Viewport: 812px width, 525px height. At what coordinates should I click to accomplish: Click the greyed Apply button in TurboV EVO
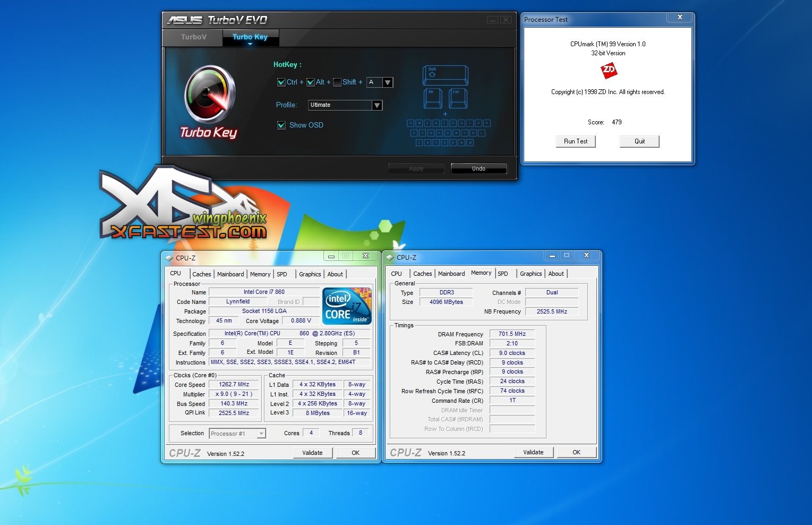416,168
